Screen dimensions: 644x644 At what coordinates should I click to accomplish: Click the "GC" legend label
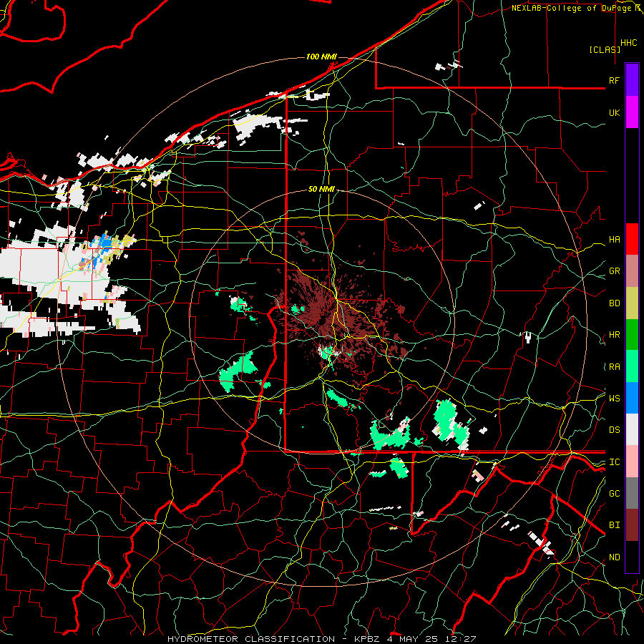click(614, 494)
